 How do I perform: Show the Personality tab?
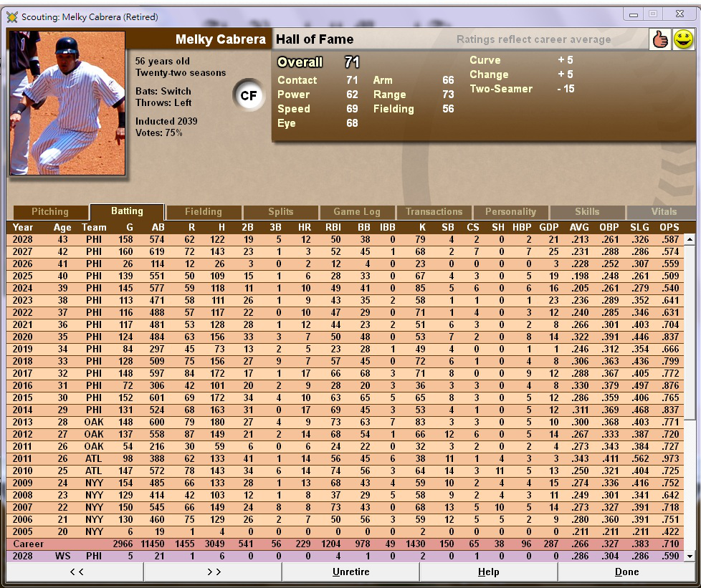coord(510,212)
